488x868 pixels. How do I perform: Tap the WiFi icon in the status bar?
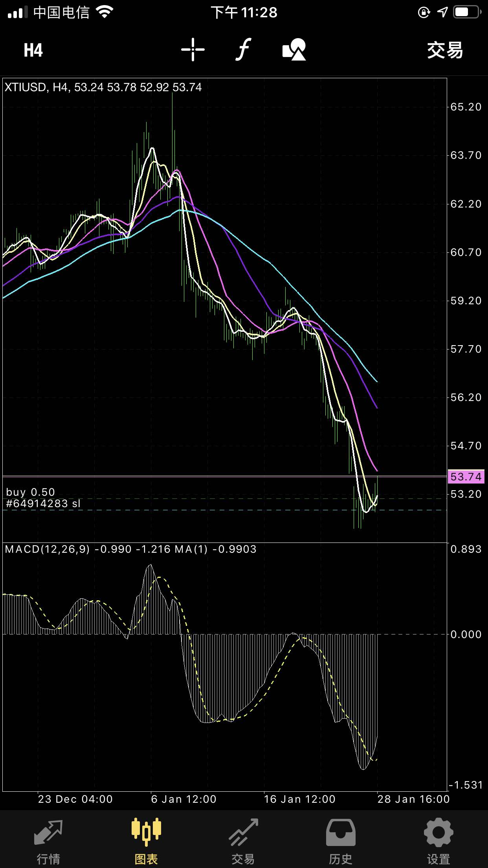tap(105, 12)
